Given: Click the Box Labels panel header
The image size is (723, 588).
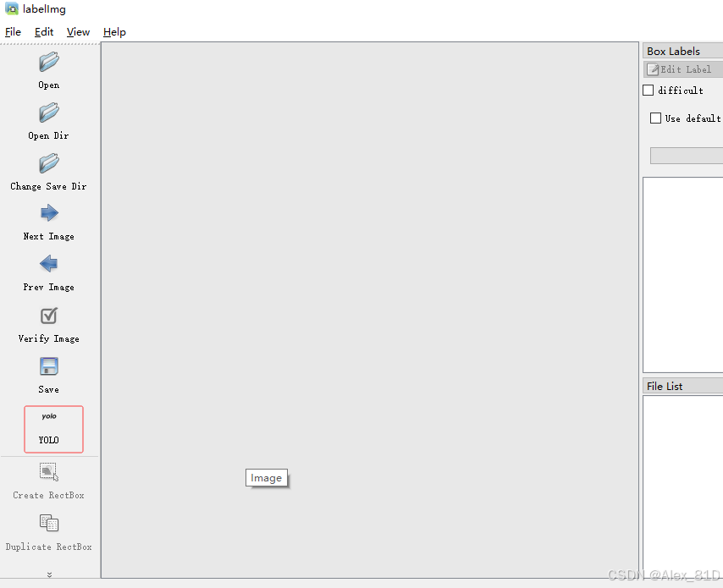Looking at the screenshot, I should pos(683,51).
